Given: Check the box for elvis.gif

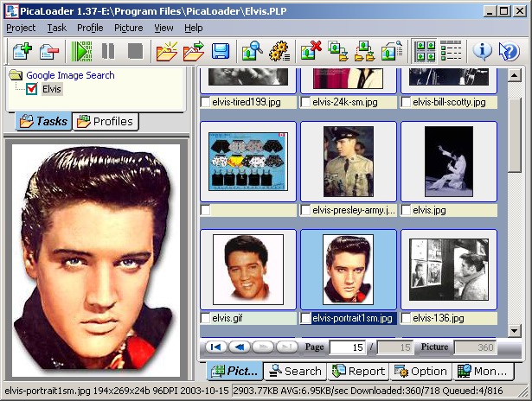Looking at the screenshot, I should point(205,318).
